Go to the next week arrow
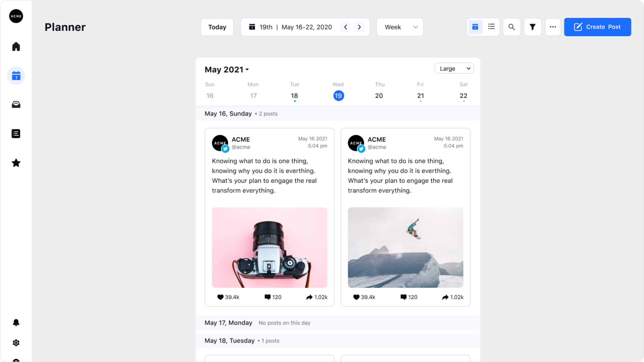Viewport: 644px width, 362px height. [x=359, y=27]
